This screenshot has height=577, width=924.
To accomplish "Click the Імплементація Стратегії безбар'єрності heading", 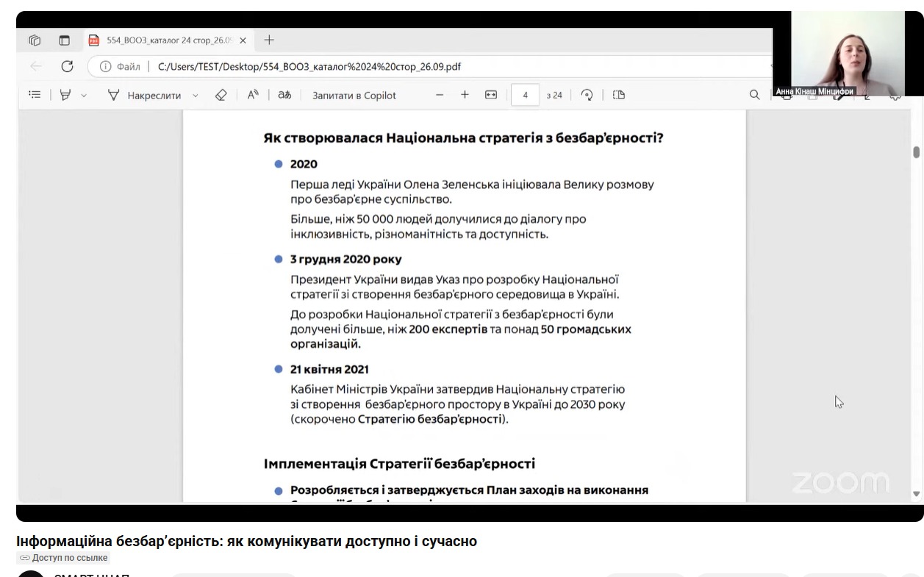I will tap(399, 464).
